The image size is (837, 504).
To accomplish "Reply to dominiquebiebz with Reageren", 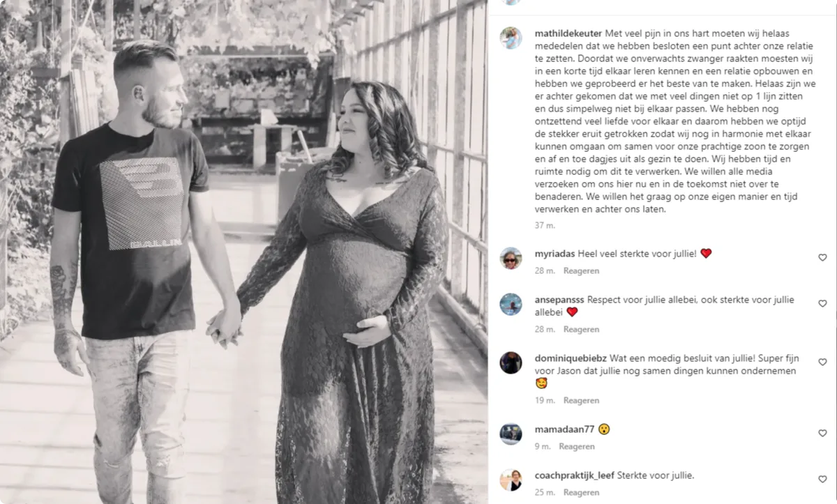I will coord(581,400).
